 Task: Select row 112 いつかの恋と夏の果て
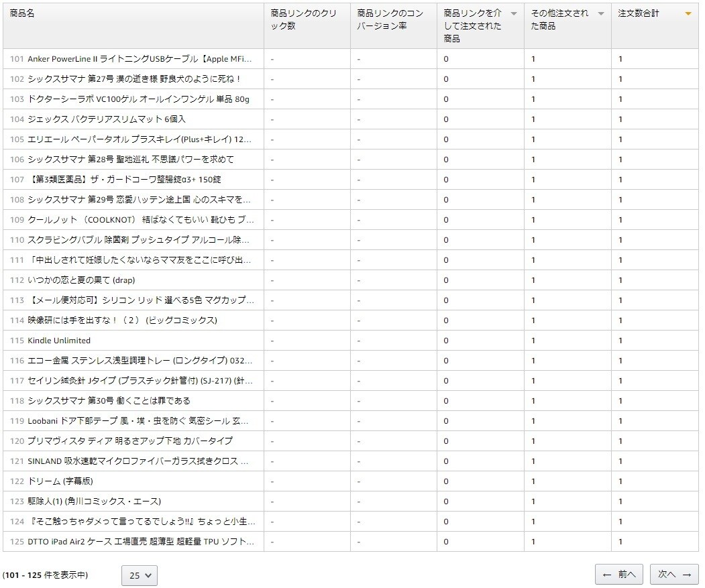351,280
